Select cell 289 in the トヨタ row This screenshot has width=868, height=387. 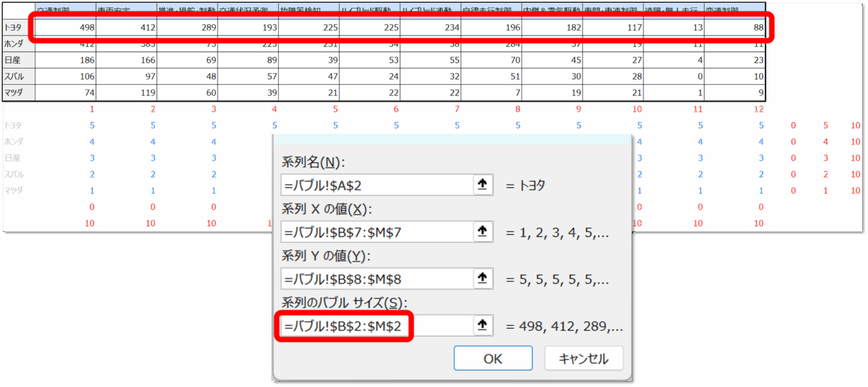point(187,28)
